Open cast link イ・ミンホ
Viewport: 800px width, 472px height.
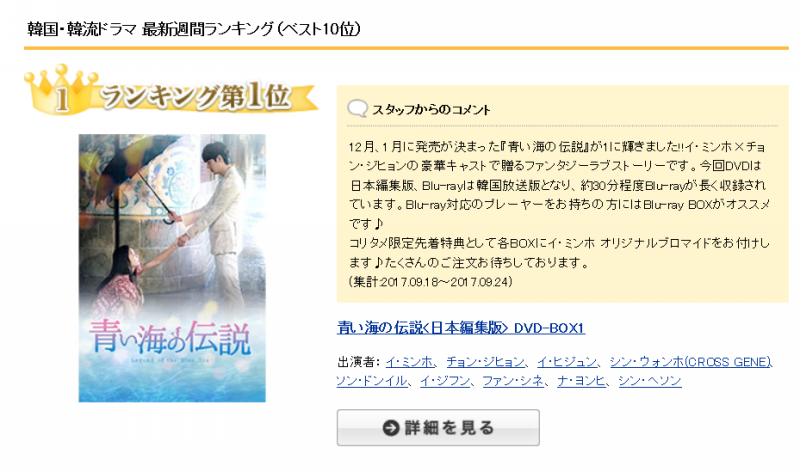pyautogui.click(x=410, y=362)
